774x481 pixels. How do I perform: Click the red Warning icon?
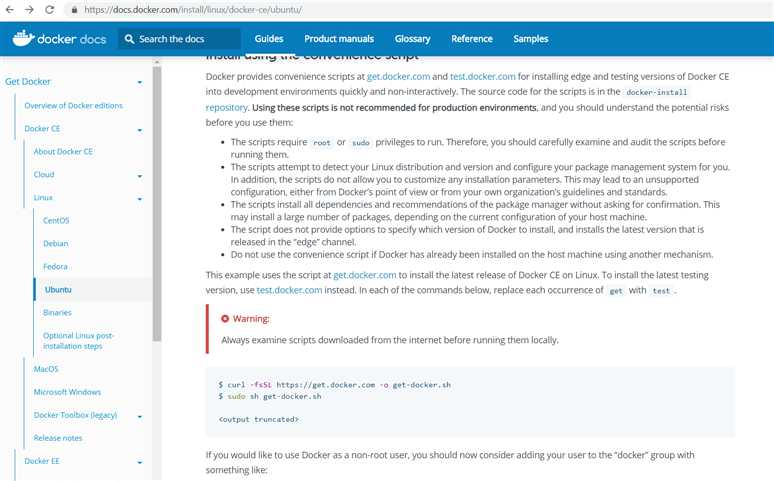pos(225,319)
